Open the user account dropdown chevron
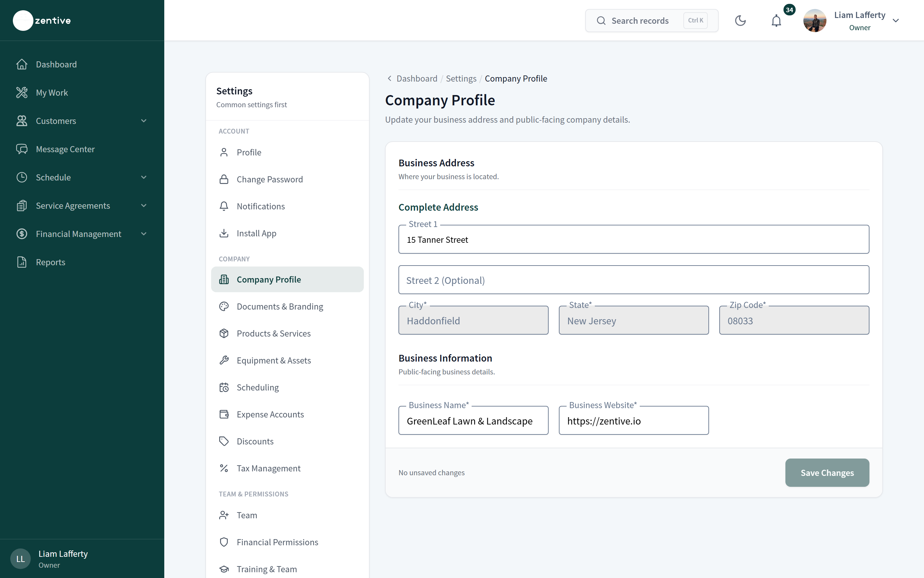The width and height of the screenshot is (924, 578). click(x=896, y=21)
